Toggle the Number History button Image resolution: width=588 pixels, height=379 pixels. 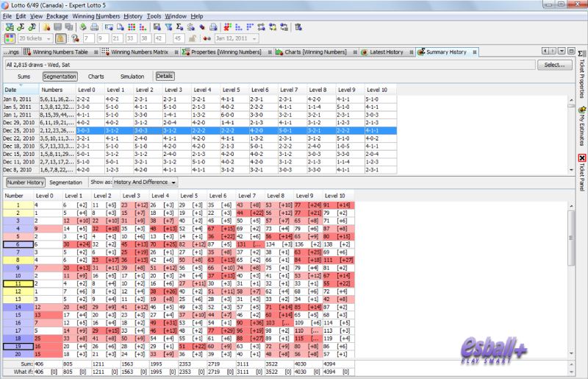pos(26,183)
